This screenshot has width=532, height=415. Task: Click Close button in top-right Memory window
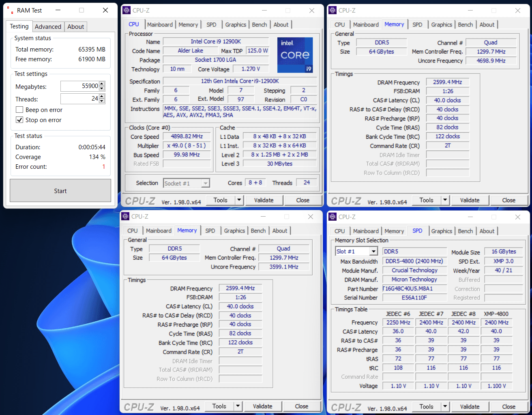pos(509,200)
